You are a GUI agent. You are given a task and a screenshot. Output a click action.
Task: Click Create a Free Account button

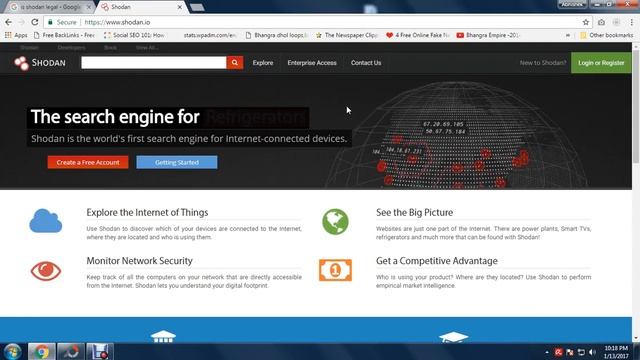coord(88,162)
